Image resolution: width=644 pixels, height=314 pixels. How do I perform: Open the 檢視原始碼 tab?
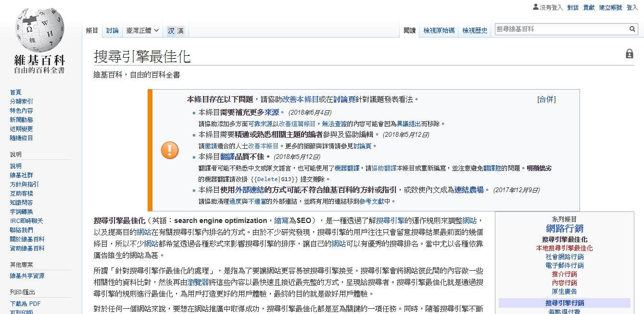[439, 30]
